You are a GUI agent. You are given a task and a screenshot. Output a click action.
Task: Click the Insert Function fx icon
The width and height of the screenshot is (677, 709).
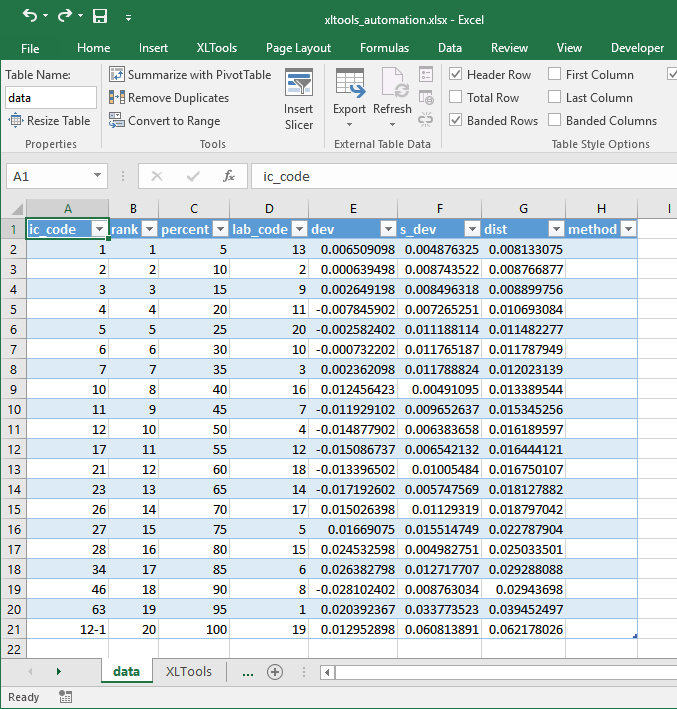point(229,176)
